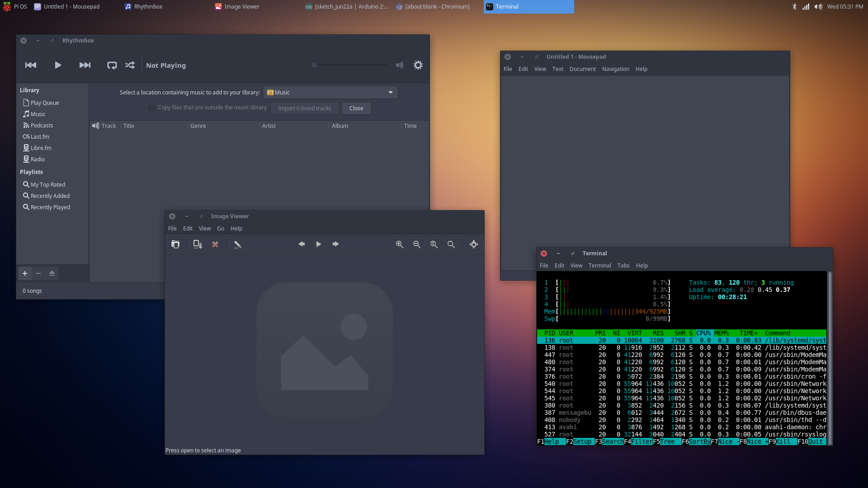Click the red delete icon in Image Viewer
868x488 pixels.
point(215,244)
